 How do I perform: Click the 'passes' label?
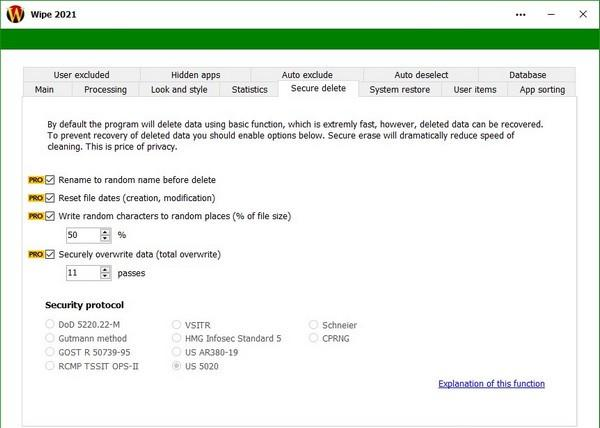click(131, 273)
